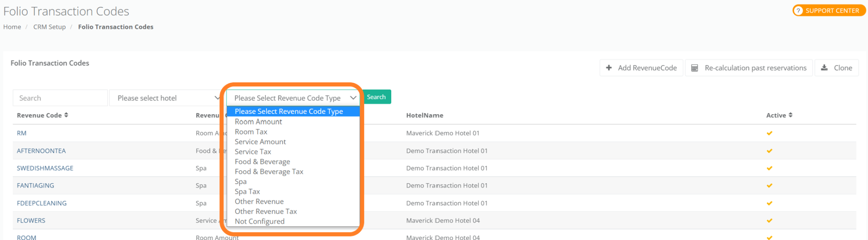Click Maverick Demo Hotel 01 cell
The height and width of the screenshot is (240, 868).
point(443,133)
